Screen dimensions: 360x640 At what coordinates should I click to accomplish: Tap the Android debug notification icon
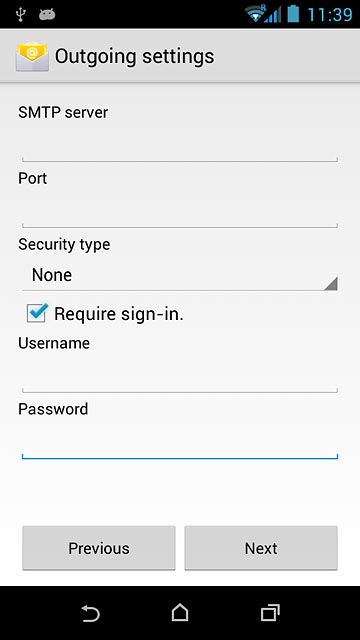47,15
